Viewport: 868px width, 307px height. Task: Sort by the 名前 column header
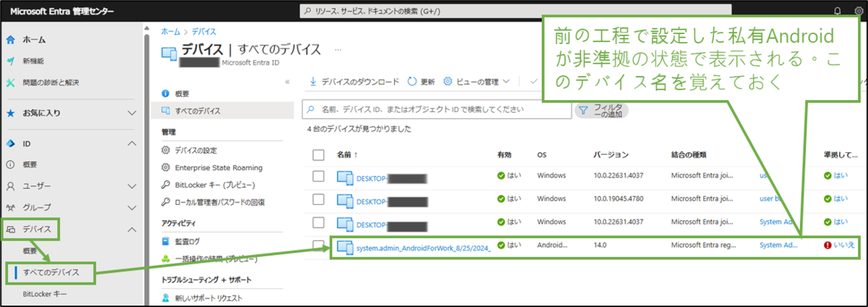click(x=346, y=155)
